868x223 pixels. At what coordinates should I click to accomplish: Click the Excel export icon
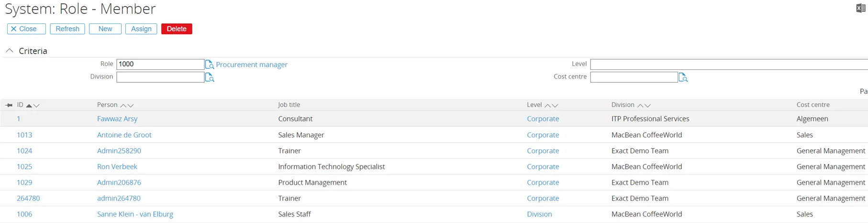pyautogui.click(x=860, y=8)
